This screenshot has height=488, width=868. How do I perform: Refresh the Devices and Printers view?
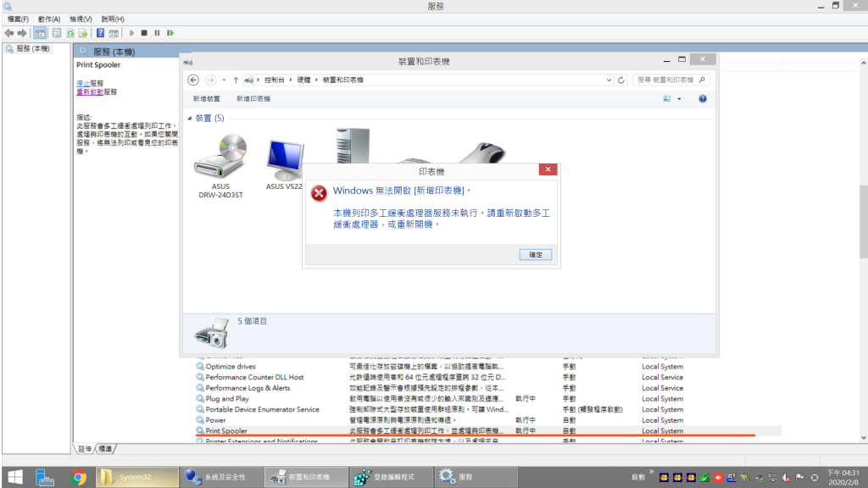coord(621,80)
